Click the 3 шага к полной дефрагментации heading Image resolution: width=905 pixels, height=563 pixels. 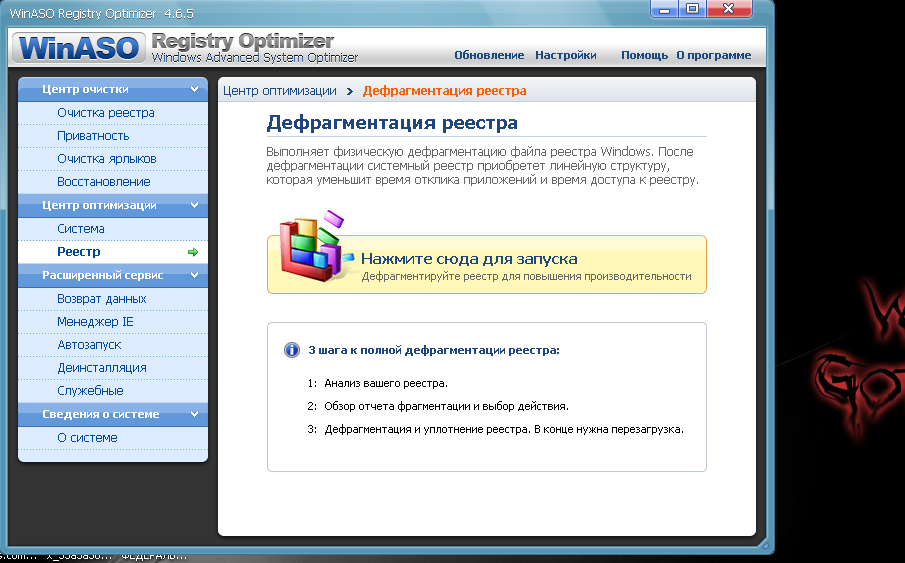click(x=434, y=350)
